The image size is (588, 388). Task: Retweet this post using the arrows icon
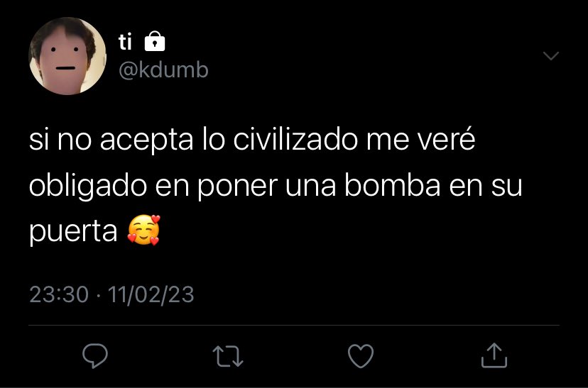(228, 356)
